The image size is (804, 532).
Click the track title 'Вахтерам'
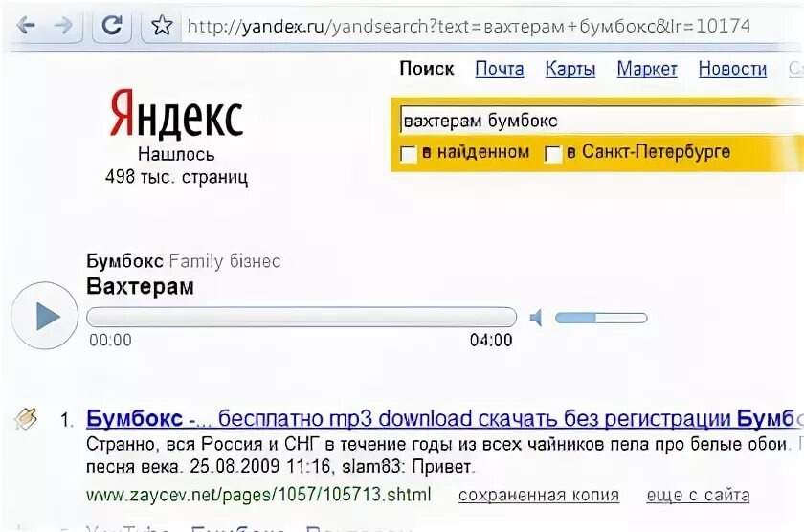[x=140, y=286]
